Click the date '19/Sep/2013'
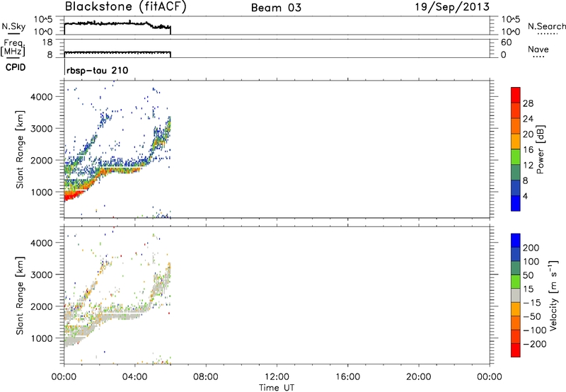 click(452, 7)
